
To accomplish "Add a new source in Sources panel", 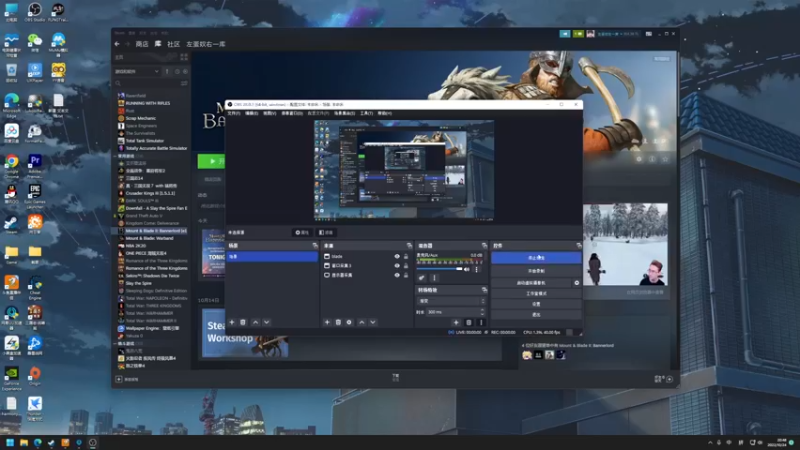I will pos(327,322).
